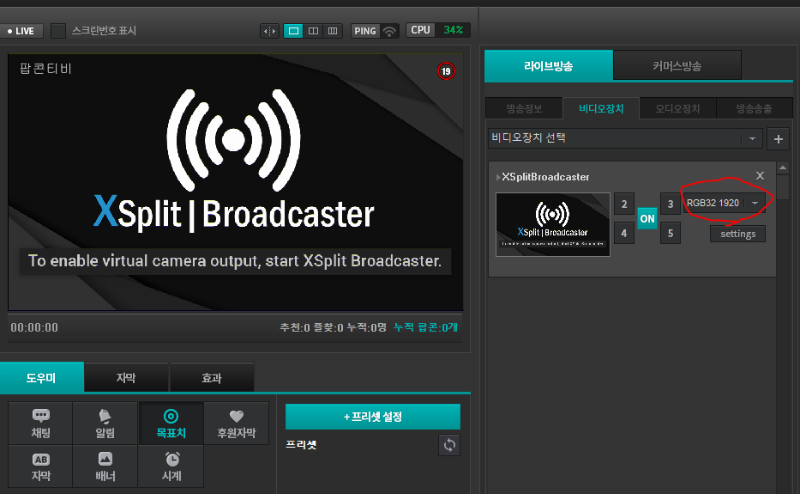This screenshot has width=800, height=494.
Task: Click the device list scrollbar up arrow
Action: click(x=783, y=168)
